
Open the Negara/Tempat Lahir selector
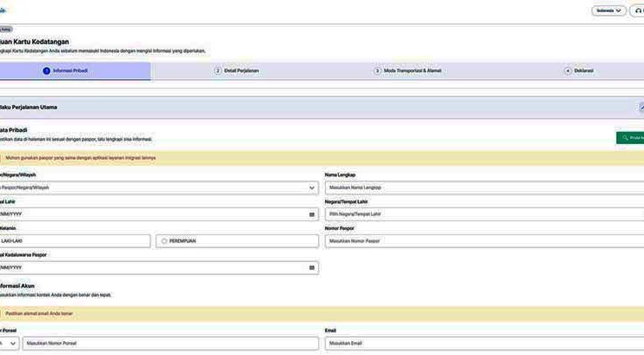pos(483,214)
